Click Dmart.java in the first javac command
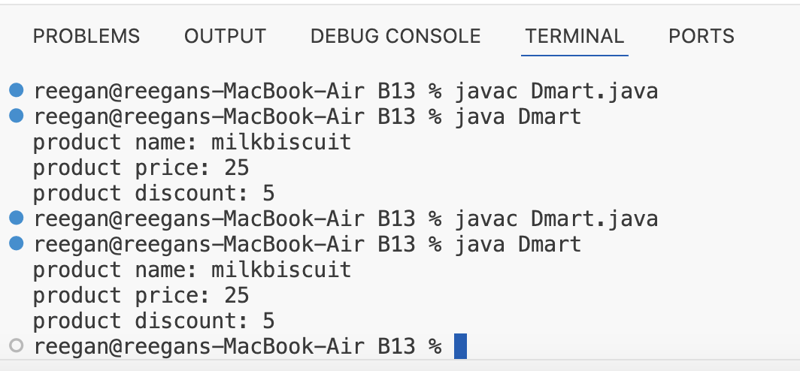The image size is (800, 371). click(x=594, y=91)
